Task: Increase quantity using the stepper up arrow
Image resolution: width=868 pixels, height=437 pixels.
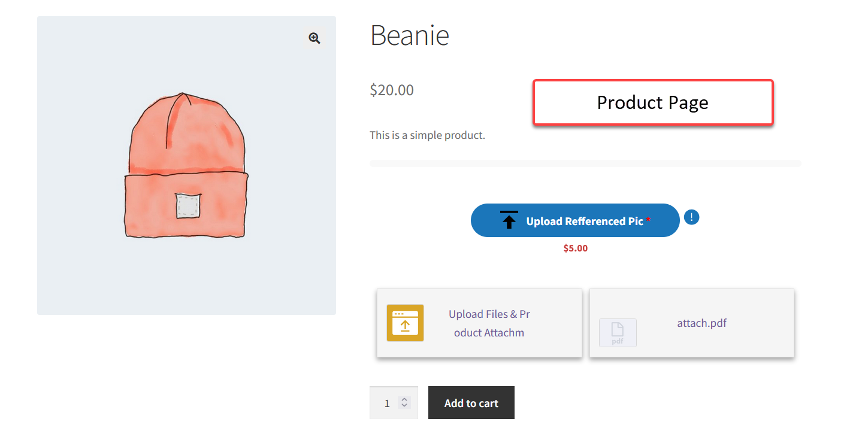Action: (404, 399)
